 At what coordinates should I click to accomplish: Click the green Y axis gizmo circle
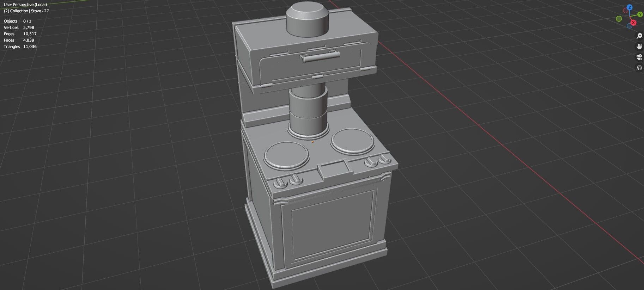pos(641,14)
